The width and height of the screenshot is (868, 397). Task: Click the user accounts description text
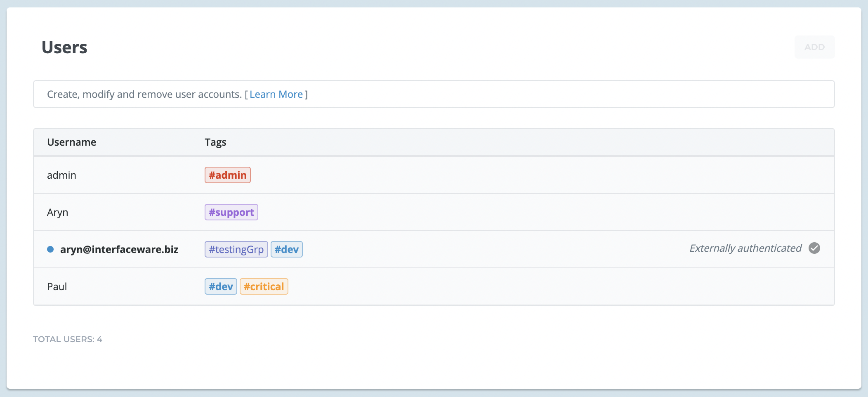144,95
